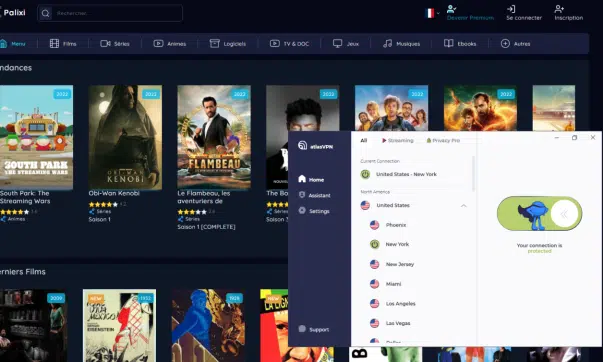This screenshot has height=362, width=603.
Task: Open the TV & DOC category
Action: tap(289, 43)
